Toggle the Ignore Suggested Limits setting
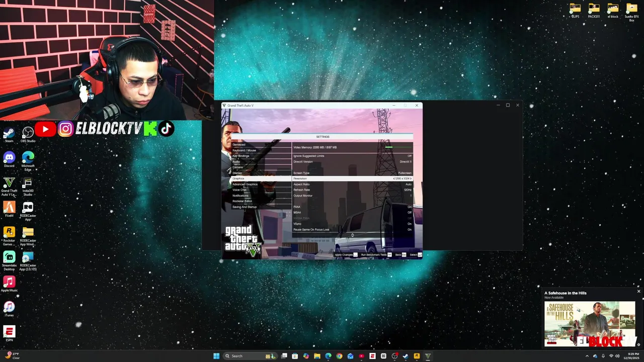This screenshot has width=644, height=362. click(x=352, y=156)
